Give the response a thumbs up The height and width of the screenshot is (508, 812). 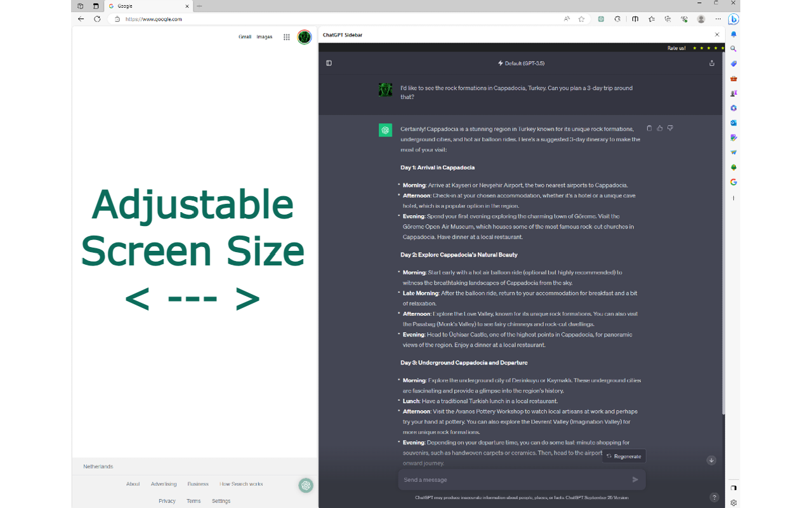tap(660, 128)
